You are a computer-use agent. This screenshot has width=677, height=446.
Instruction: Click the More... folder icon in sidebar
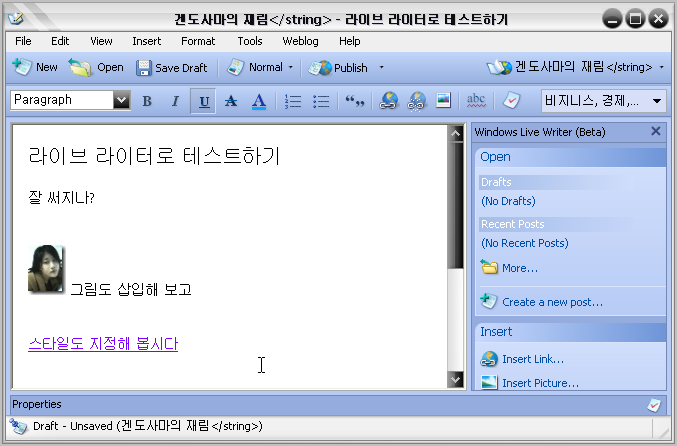point(489,267)
